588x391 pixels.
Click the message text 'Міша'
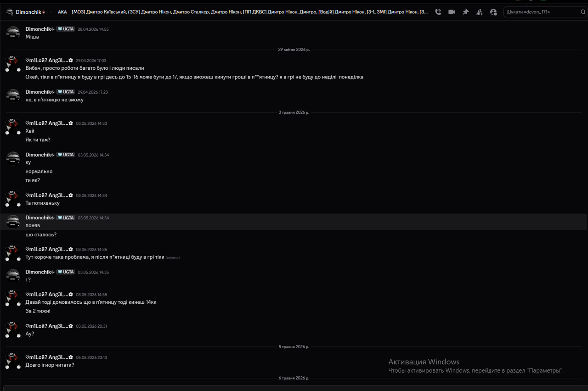pyautogui.click(x=32, y=37)
